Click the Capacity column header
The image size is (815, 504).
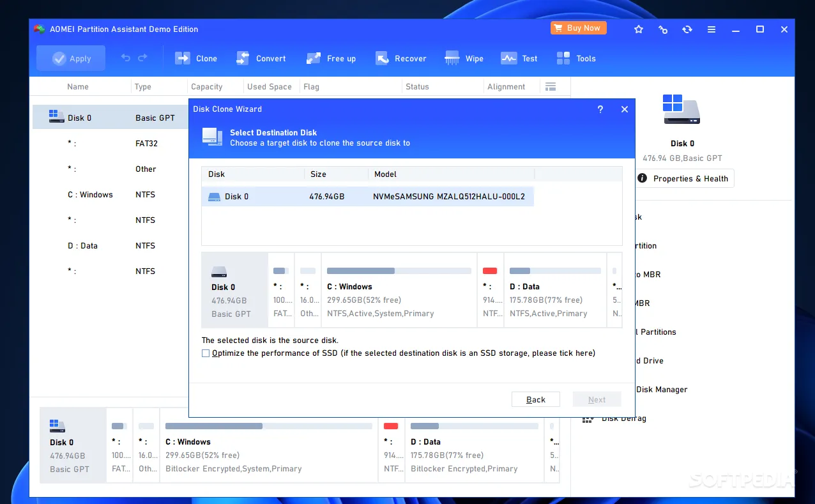[x=207, y=87]
